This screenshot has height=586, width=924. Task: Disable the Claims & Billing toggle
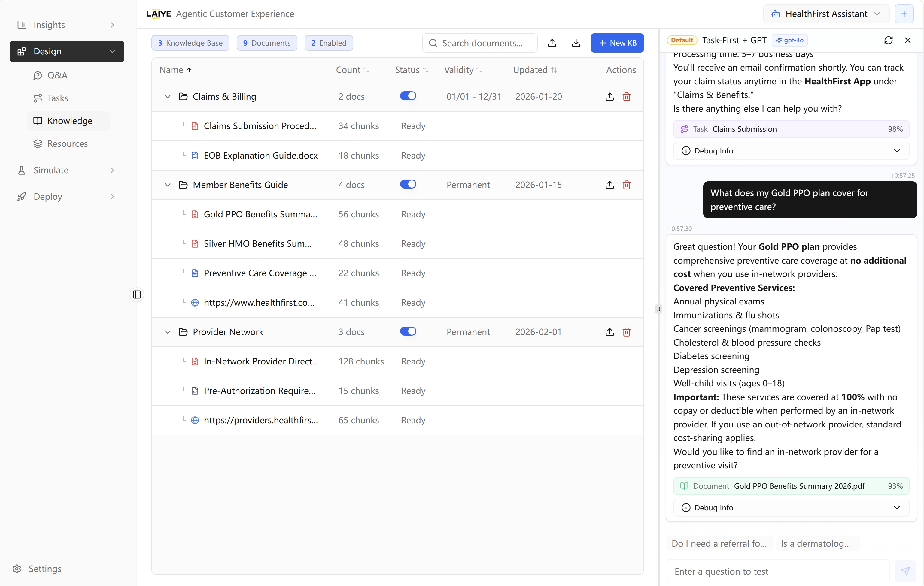[408, 96]
